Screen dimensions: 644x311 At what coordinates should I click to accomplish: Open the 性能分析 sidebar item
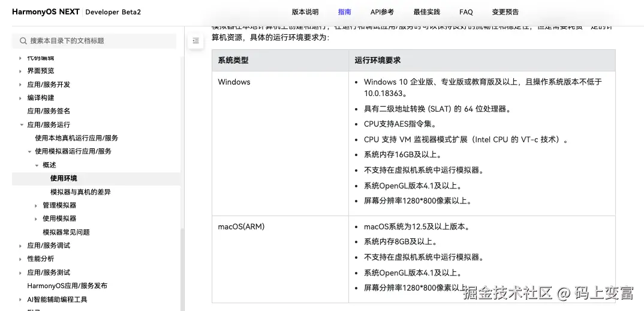pos(41,259)
